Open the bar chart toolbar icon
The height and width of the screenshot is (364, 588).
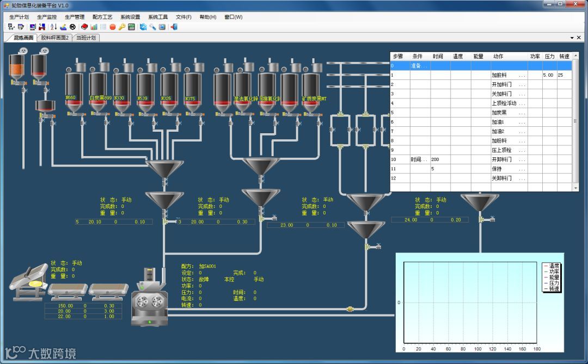(x=94, y=27)
